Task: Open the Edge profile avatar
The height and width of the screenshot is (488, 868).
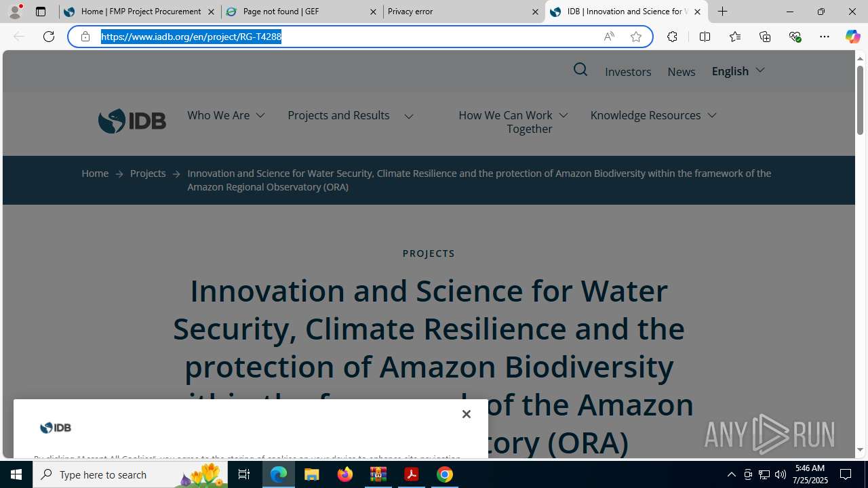Action: click(14, 12)
